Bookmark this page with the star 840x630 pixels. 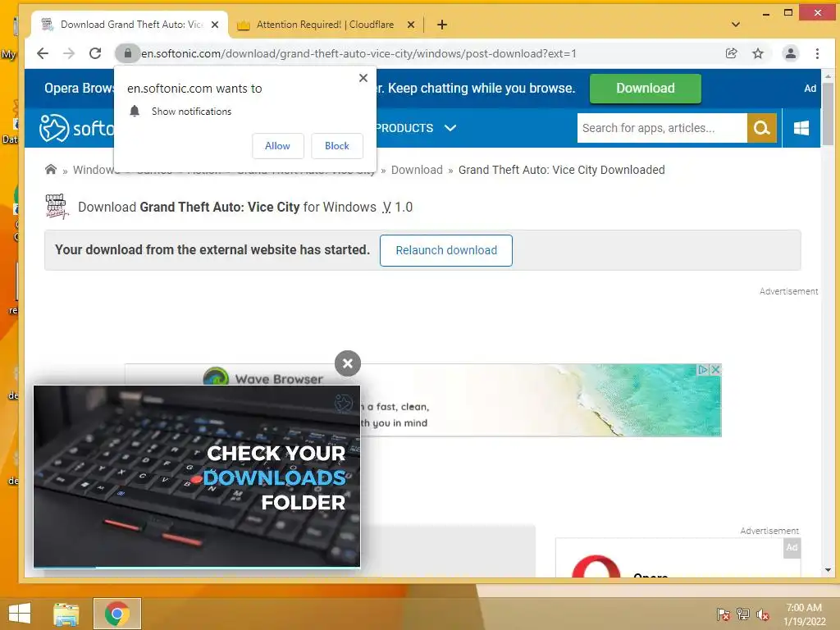pos(757,53)
